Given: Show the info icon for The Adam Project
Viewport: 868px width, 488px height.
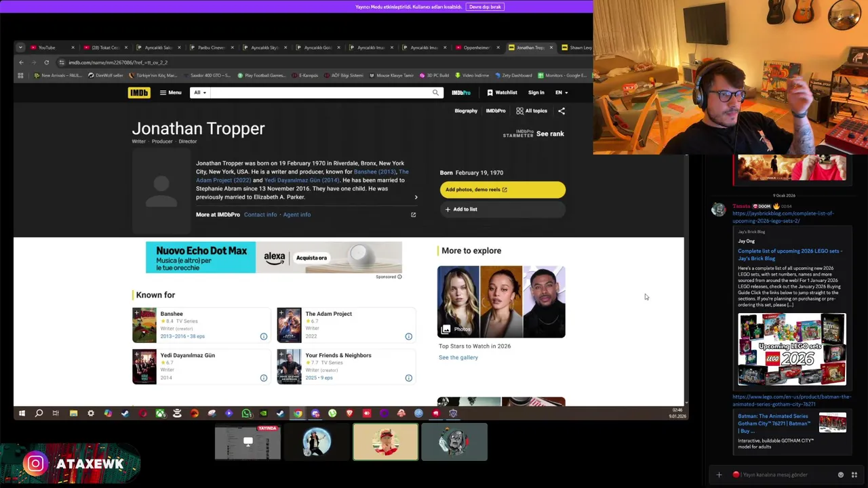Looking at the screenshot, I should [408, 336].
